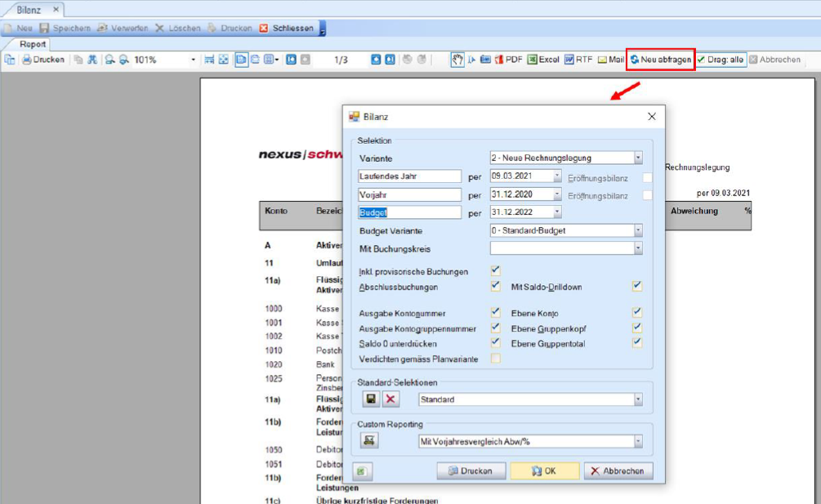The width and height of the screenshot is (821, 504).
Task: Send the report by Mail
Action: coord(610,60)
